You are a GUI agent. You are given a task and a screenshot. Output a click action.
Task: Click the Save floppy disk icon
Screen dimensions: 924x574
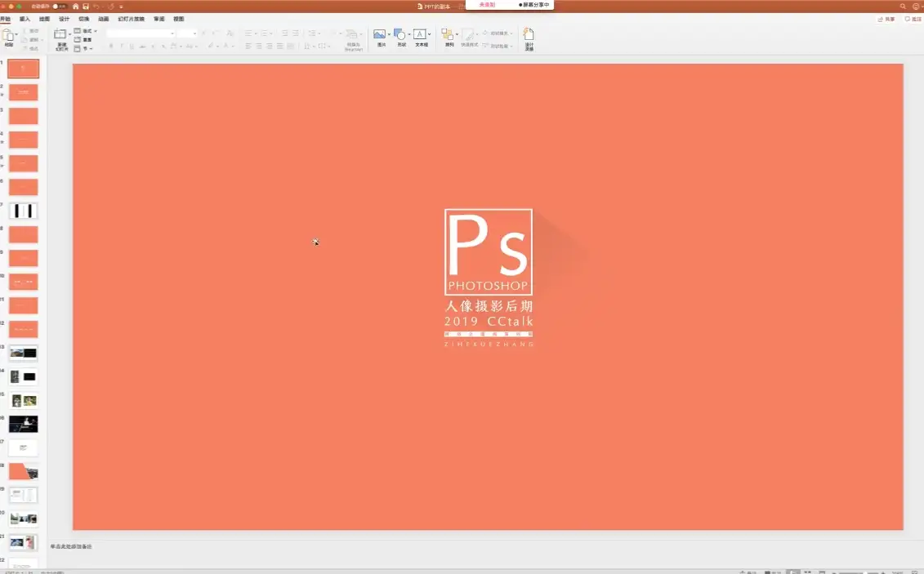pyautogui.click(x=86, y=6)
